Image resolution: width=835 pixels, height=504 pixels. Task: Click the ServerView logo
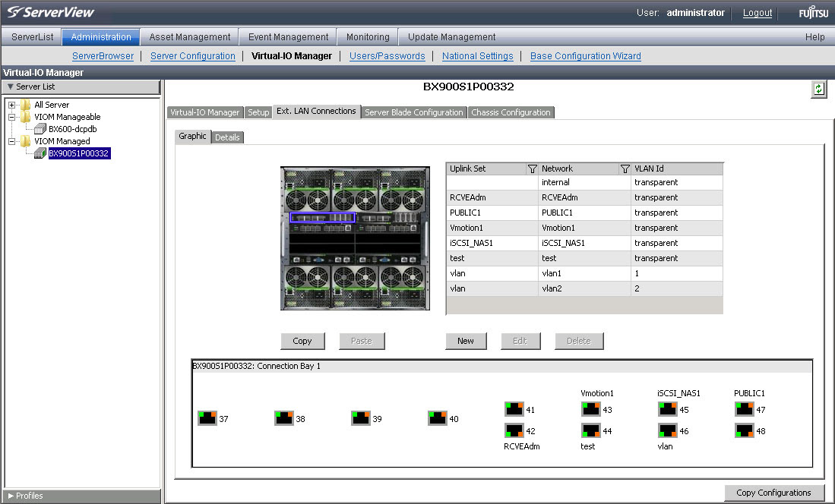pyautogui.click(x=51, y=11)
